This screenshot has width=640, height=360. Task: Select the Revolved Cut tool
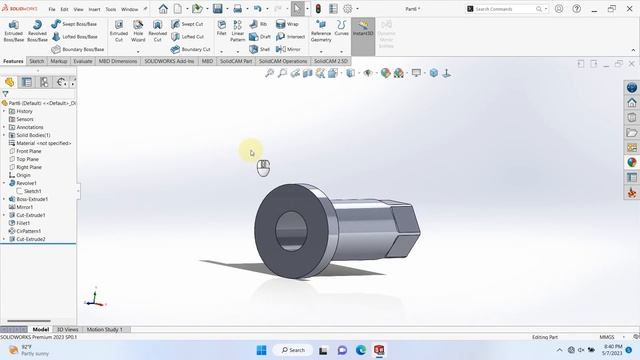point(158,31)
